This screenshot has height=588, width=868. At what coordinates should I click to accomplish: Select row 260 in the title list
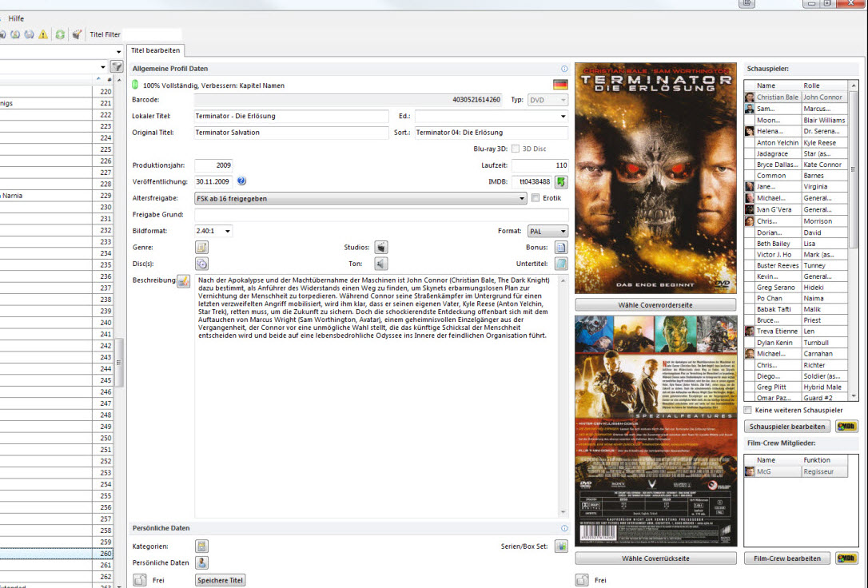point(57,554)
